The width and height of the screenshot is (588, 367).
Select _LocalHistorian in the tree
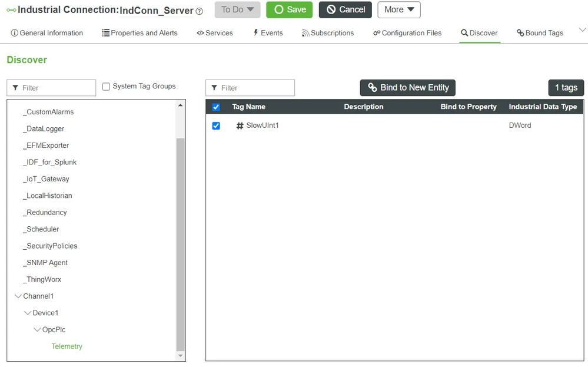pos(47,196)
